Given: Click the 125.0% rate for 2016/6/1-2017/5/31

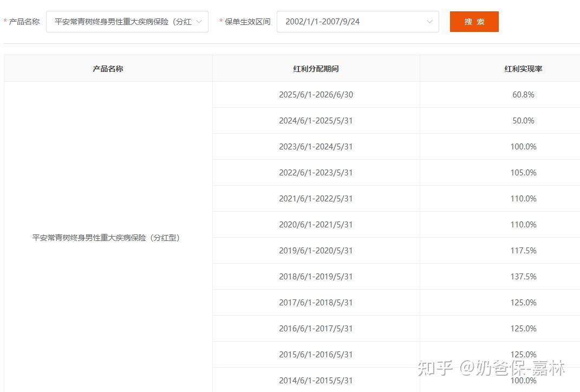Looking at the screenshot, I should point(523,329).
